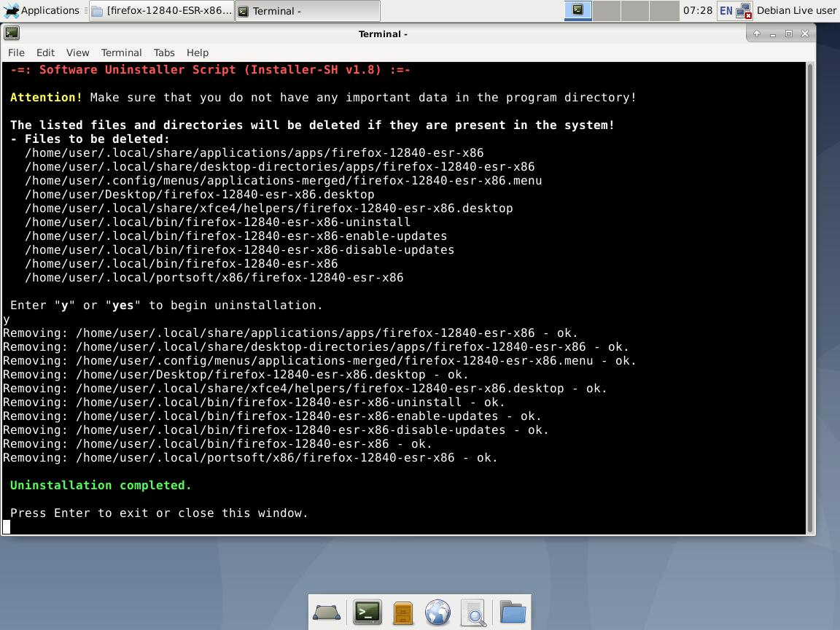
Task: Open the home folder dock icon
Action: (513, 612)
